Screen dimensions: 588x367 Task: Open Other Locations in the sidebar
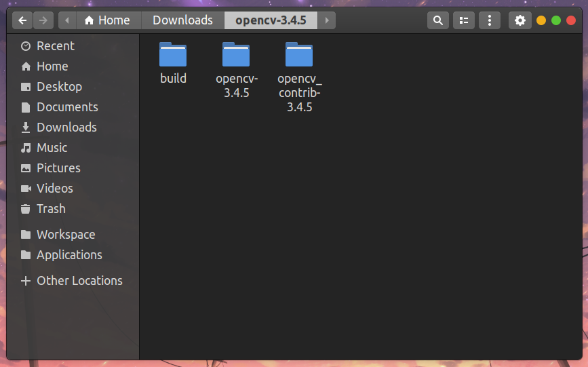(73, 281)
